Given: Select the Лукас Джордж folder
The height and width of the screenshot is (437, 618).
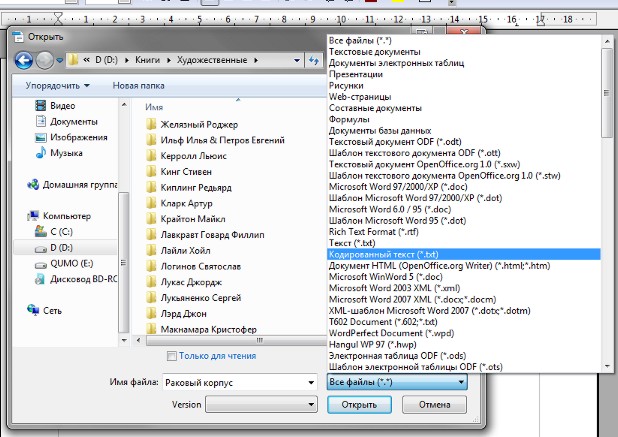Looking at the screenshot, I should pos(184,282).
